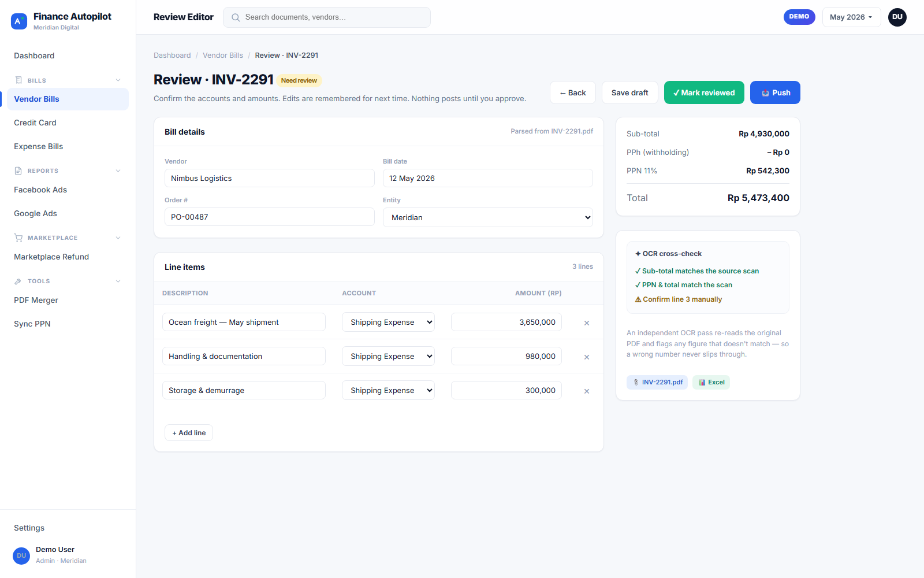Edit the Bill date field

[x=488, y=178]
